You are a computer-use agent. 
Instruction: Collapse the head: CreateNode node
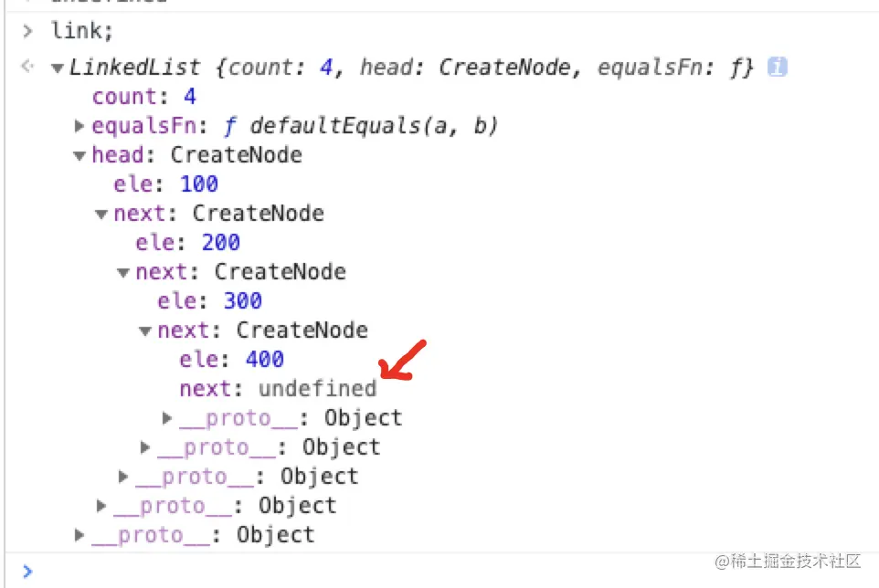click(x=79, y=156)
